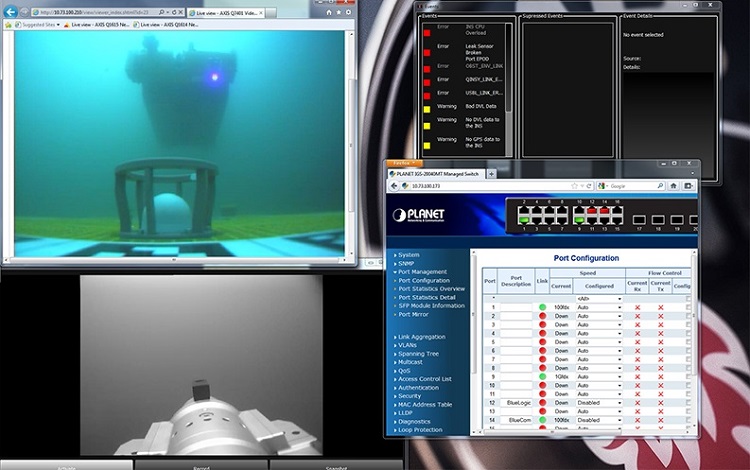The image size is (750, 470).
Task: Click the Events list vertical scrollbar
Action: [x=508, y=89]
